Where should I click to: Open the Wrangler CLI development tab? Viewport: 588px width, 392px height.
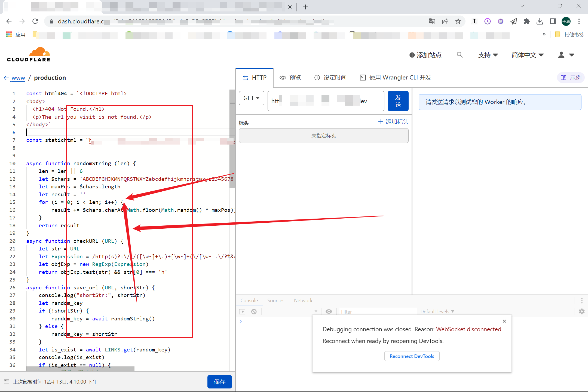click(x=396, y=78)
